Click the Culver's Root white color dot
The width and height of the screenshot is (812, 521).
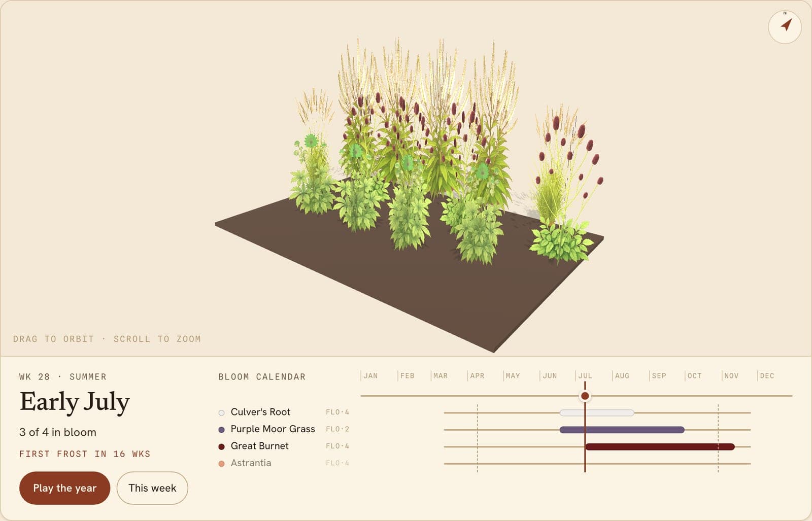click(221, 412)
